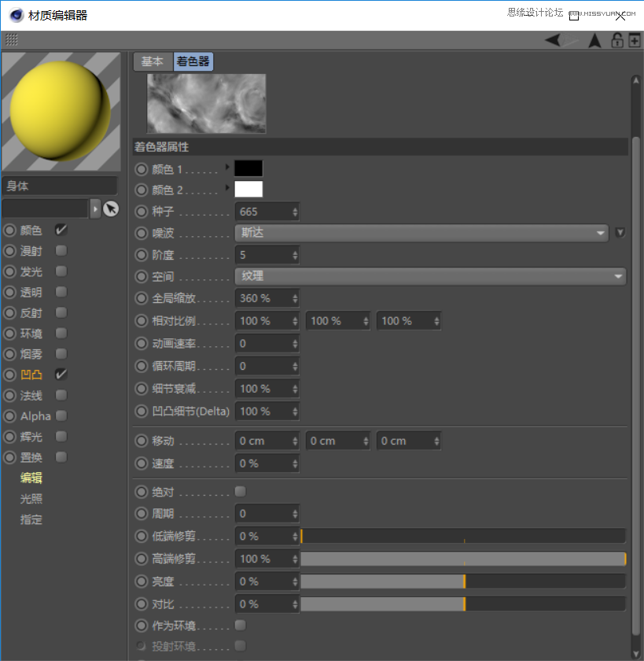Expand the 颜色 1 disclosure arrow
Viewport: 644px width, 661px height.
[x=226, y=168]
